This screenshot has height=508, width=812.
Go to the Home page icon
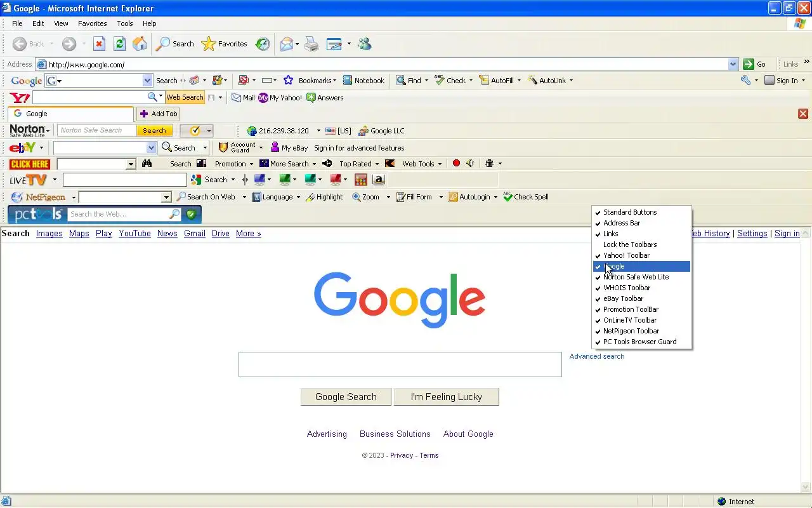[x=140, y=44]
